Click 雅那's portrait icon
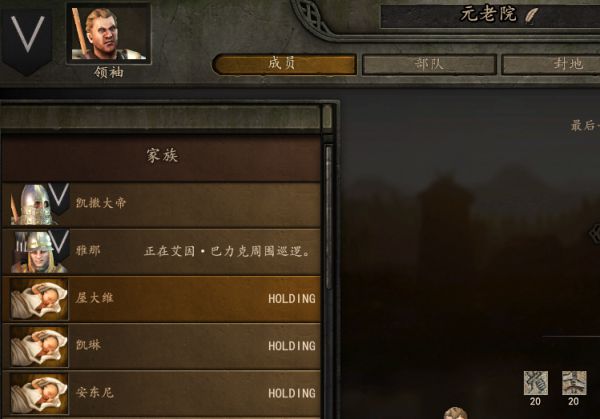Screen dimensions: 600x419 pyautogui.click(x=39, y=251)
